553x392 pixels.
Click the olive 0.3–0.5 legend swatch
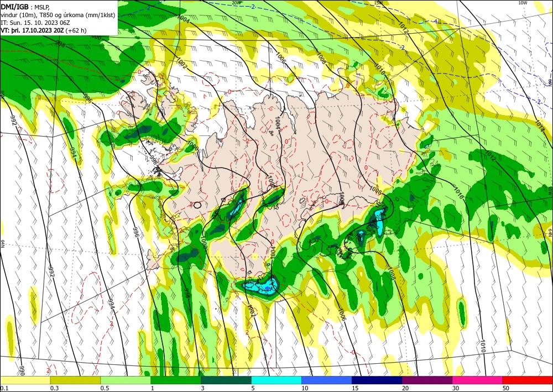[x=75, y=380]
